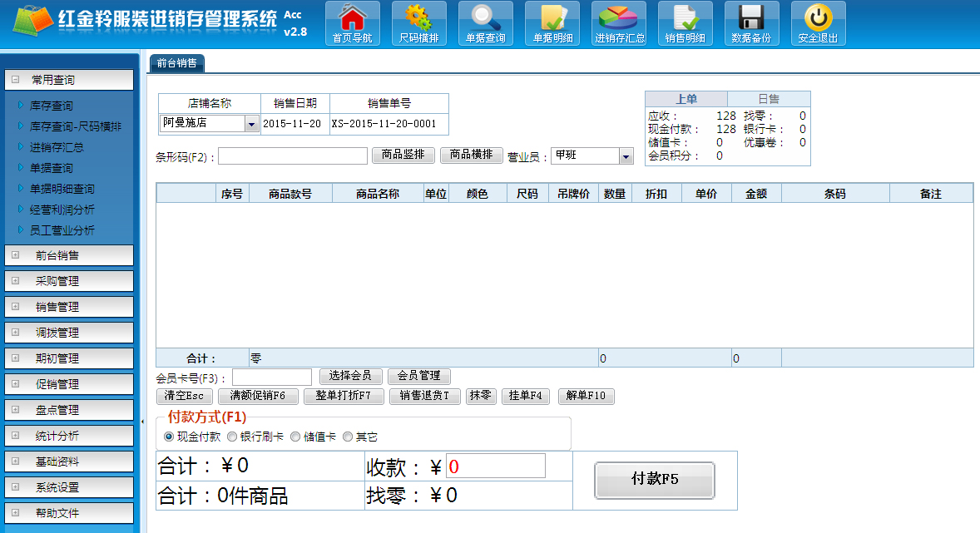The width and height of the screenshot is (980, 533).
Task: Click the 尺码横排 gear icon
Action: [x=418, y=22]
